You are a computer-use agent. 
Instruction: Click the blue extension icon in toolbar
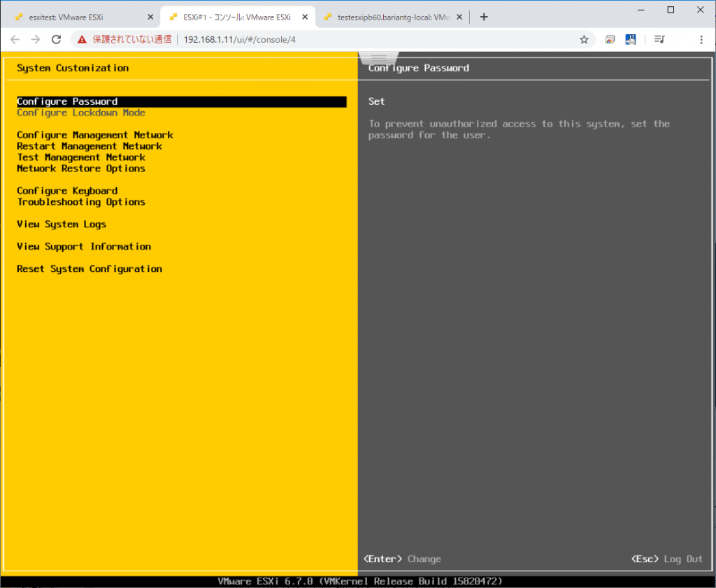point(631,40)
